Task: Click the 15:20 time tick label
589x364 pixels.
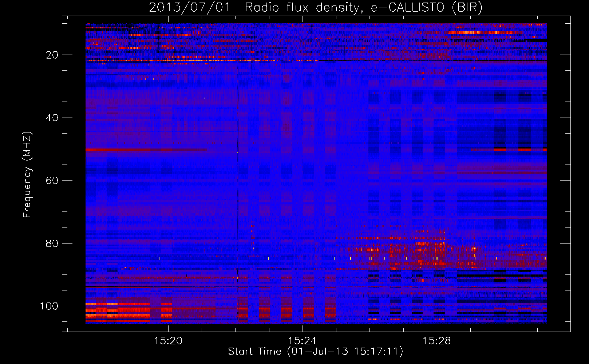Action: [x=168, y=341]
